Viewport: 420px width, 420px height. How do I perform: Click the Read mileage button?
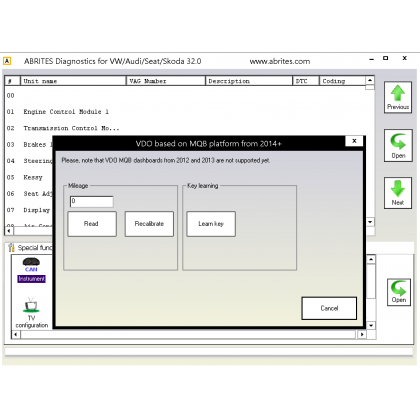pos(92,224)
